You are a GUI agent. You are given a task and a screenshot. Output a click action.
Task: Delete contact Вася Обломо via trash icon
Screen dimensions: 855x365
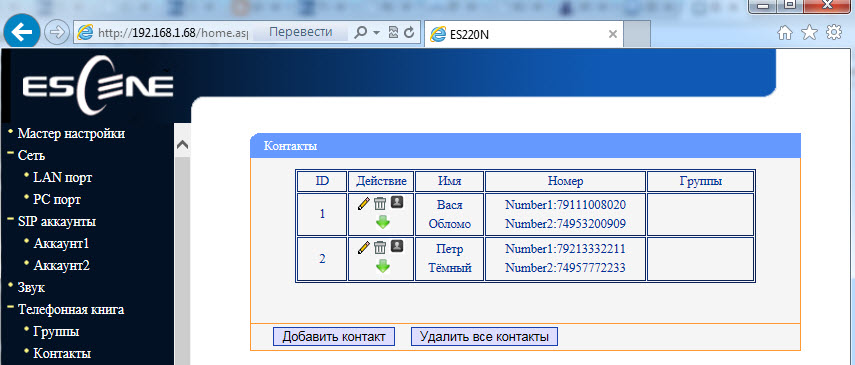[380, 204]
